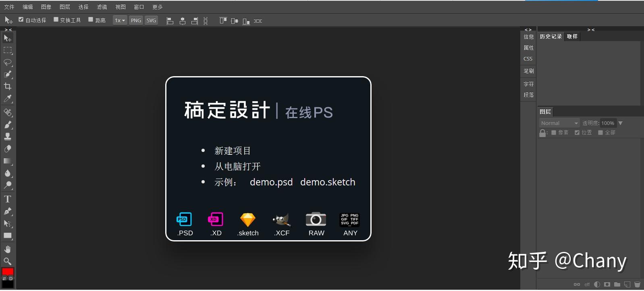
Task: Click the new layer page icon
Action: pos(627,285)
